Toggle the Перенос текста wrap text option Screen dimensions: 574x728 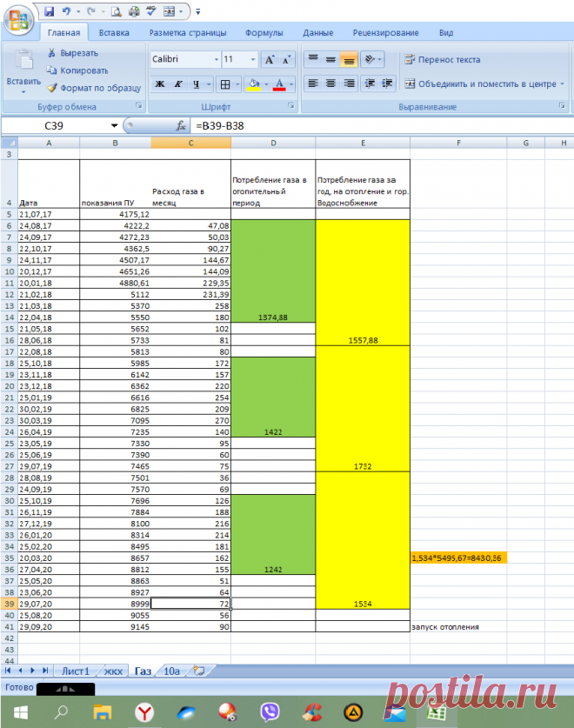442,60
